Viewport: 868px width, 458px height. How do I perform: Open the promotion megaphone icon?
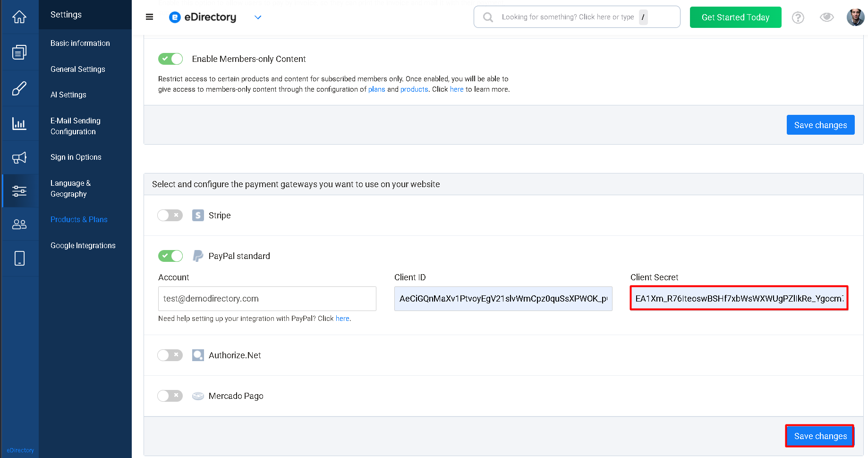click(x=19, y=158)
